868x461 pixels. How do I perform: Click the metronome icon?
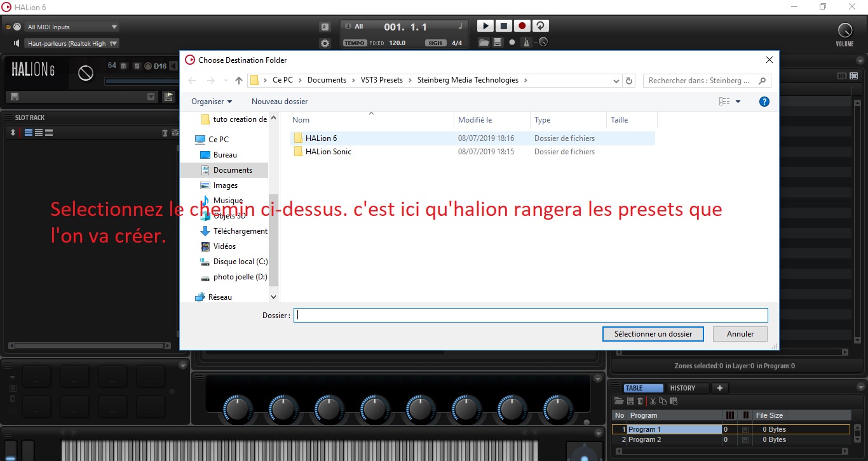(526, 42)
